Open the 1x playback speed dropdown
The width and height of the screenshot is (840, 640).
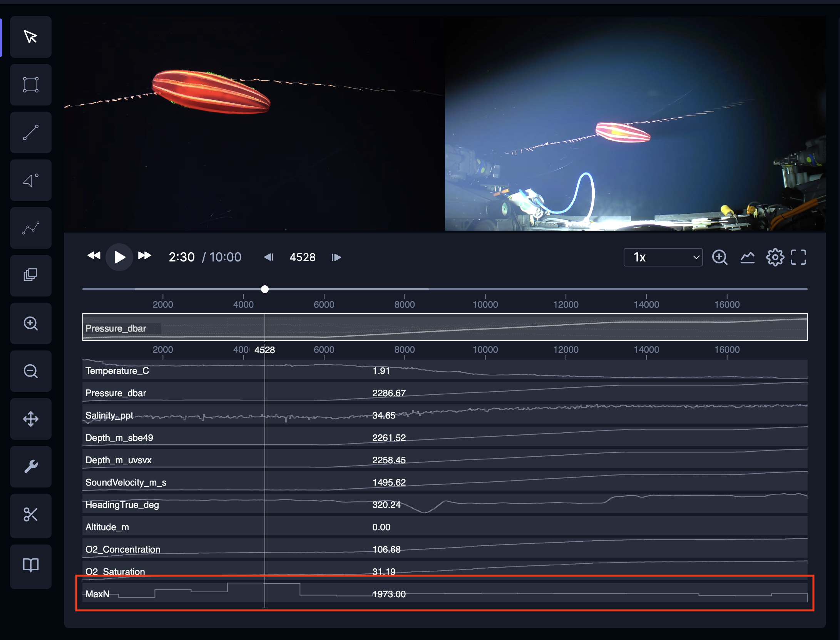(x=663, y=257)
